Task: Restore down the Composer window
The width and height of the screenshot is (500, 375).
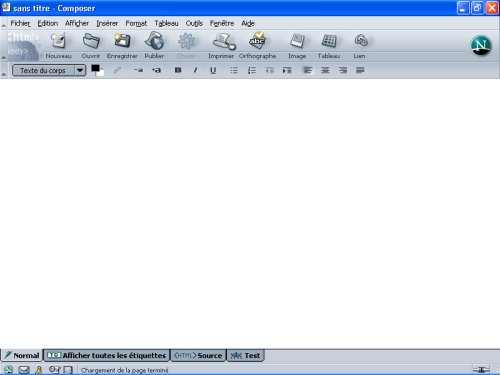Action: coord(477,8)
